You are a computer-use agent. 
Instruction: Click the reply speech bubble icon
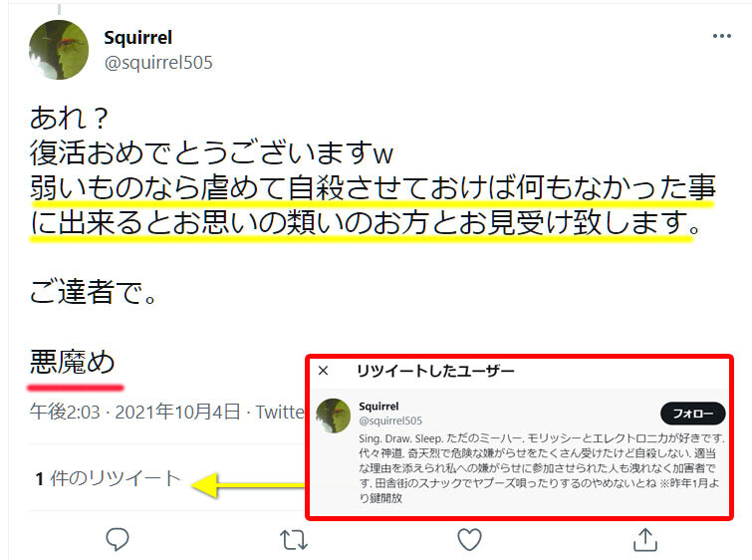117,539
